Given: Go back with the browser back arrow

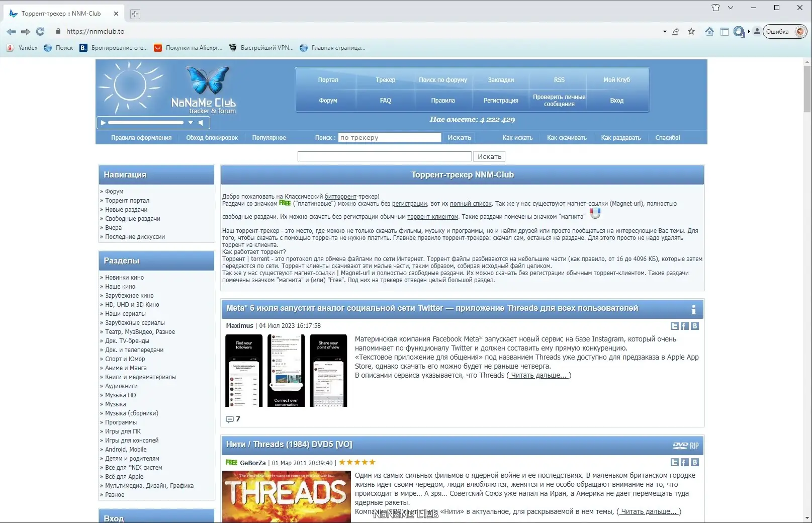Looking at the screenshot, I should (11, 32).
